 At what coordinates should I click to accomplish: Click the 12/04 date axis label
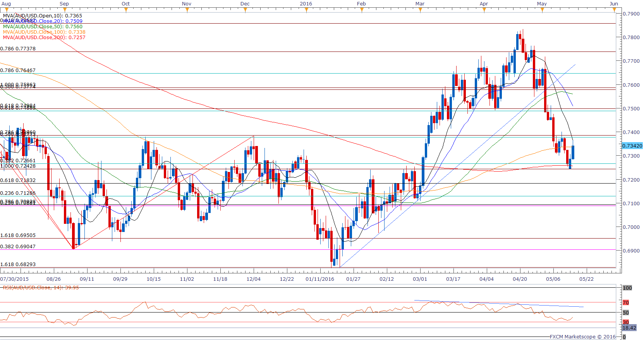tap(253, 279)
